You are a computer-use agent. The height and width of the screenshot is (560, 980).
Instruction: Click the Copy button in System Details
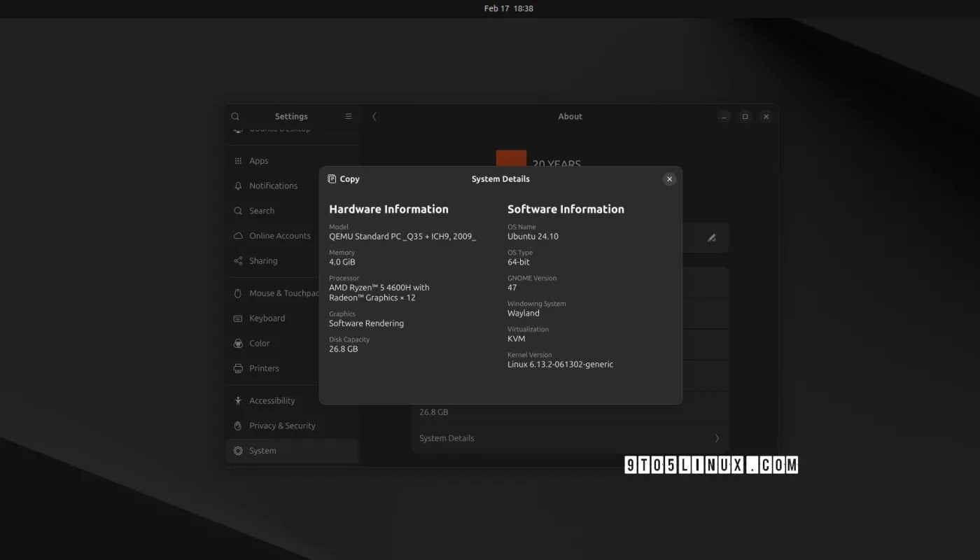pos(344,179)
